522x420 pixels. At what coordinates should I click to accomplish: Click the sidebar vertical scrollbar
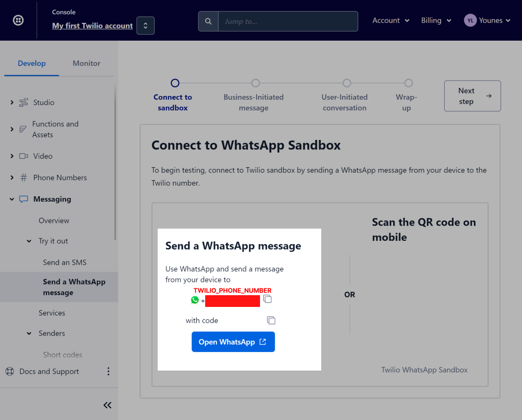coord(115,163)
